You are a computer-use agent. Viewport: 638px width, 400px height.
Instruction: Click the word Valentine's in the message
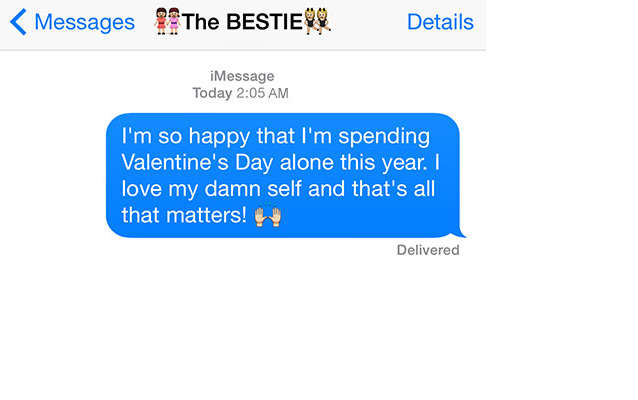[x=175, y=162]
